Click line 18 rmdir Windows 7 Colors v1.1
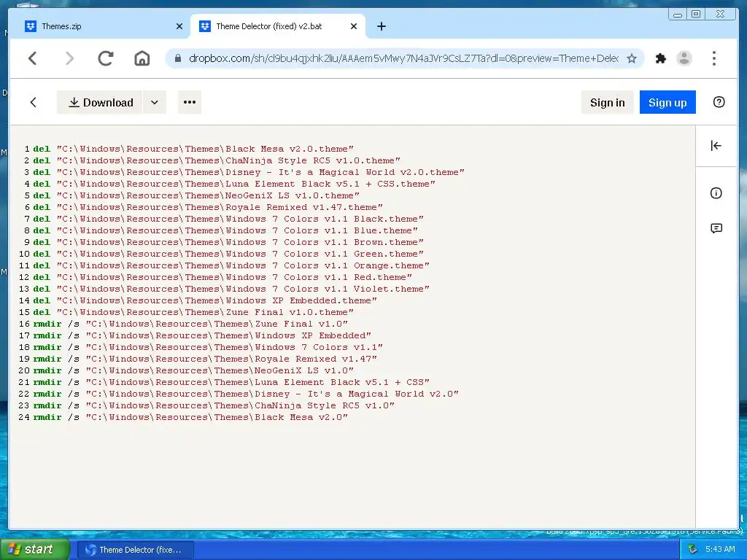Viewport: 747px width, 560px height. [x=208, y=347]
